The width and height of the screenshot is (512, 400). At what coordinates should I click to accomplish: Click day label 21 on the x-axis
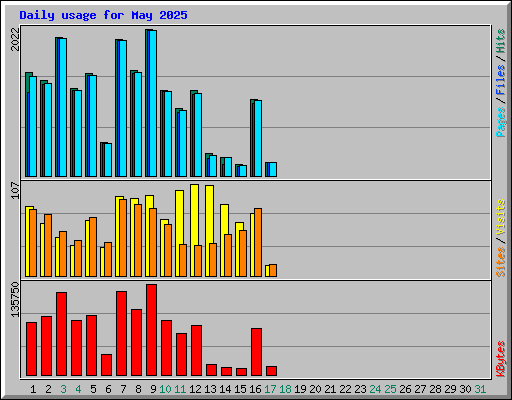(330, 389)
